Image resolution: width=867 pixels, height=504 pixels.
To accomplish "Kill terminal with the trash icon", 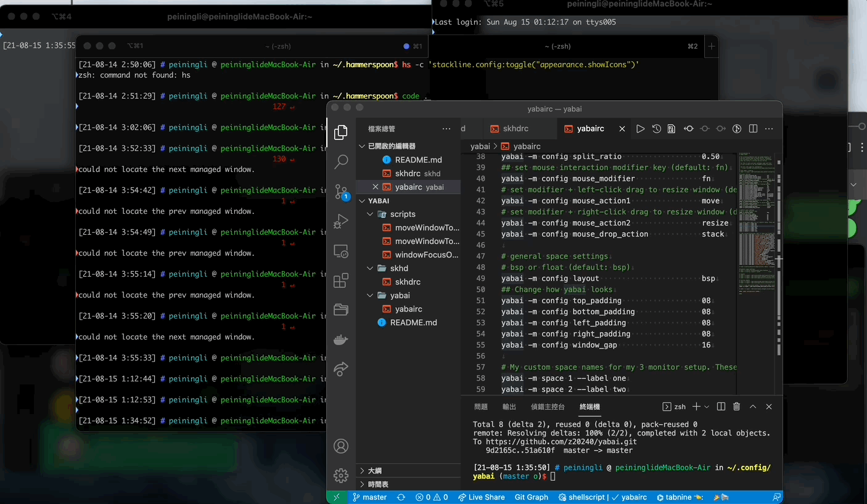I will [x=736, y=407].
